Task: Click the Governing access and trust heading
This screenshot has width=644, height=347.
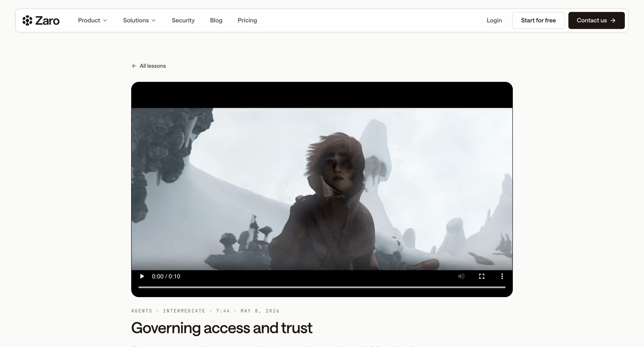Action: (222, 328)
